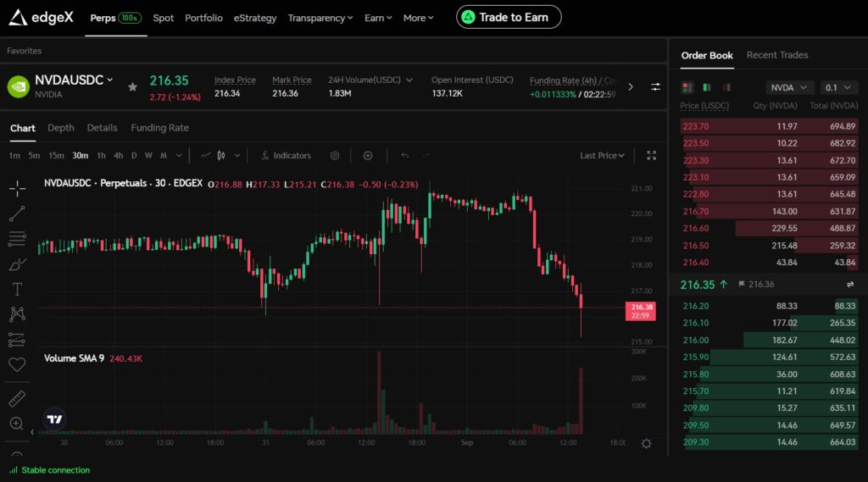
Task: Open the More menu dropdown
Action: coord(418,18)
